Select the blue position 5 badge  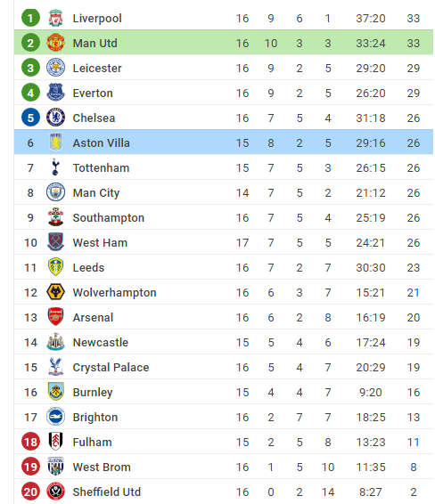coord(30,118)
